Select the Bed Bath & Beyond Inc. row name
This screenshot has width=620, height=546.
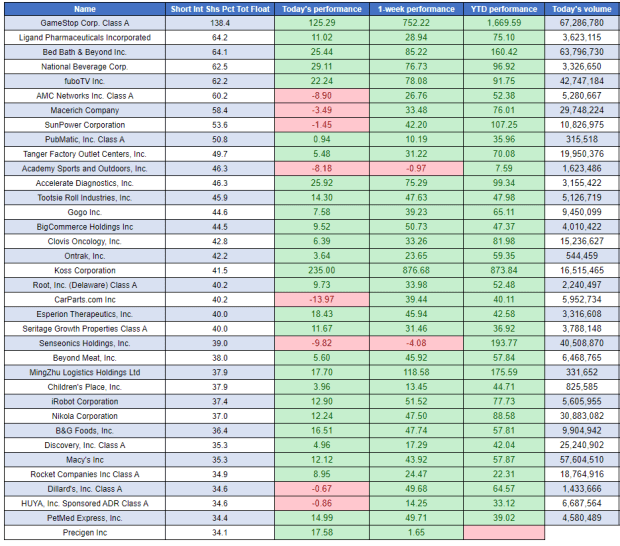tap(85, 52)
